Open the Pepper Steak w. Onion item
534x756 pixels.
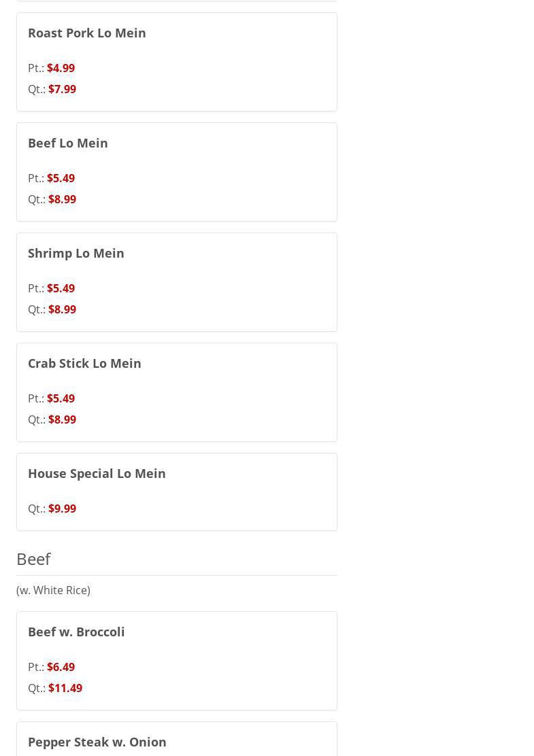tap(97, 742)
